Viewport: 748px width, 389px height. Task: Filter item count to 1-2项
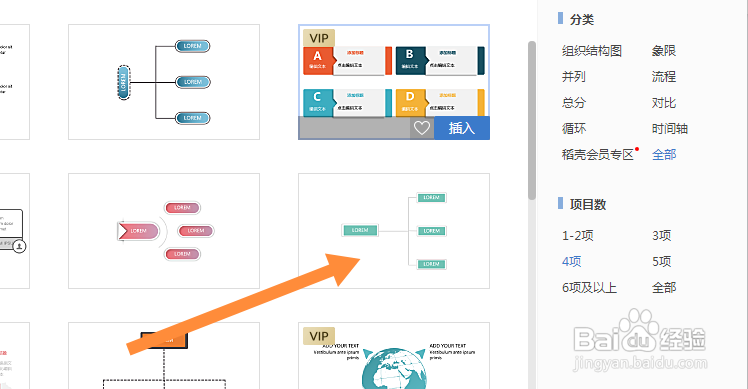click(577, 235)
